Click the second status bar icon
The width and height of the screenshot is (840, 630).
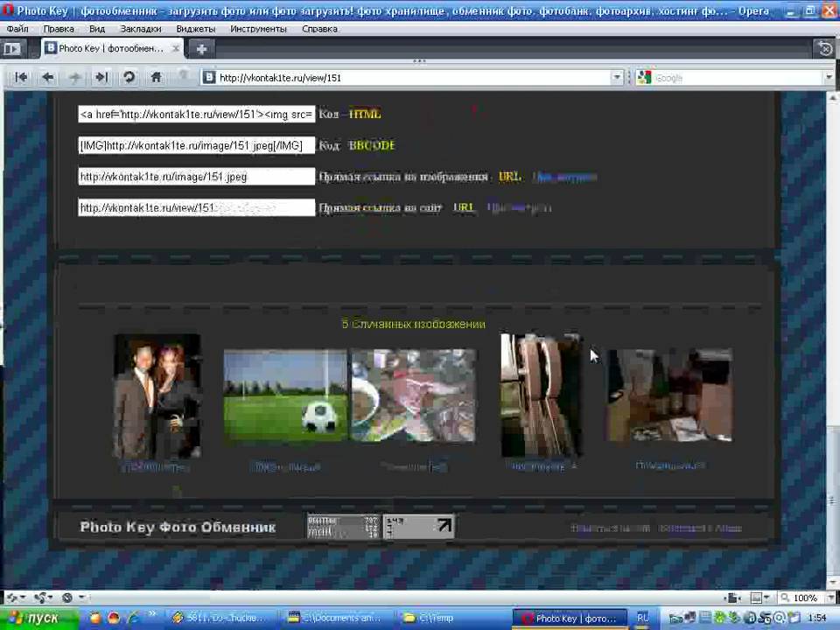[43, 598]
